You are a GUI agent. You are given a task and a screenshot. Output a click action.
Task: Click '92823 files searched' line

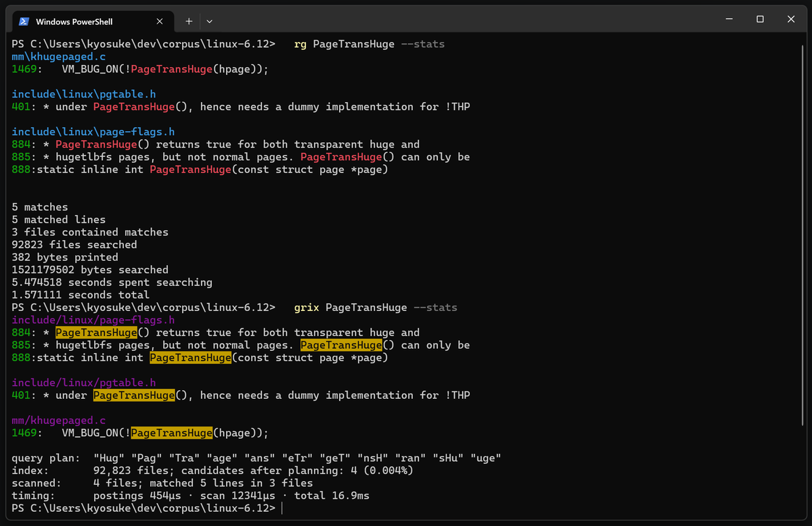[x=74, y=245]
